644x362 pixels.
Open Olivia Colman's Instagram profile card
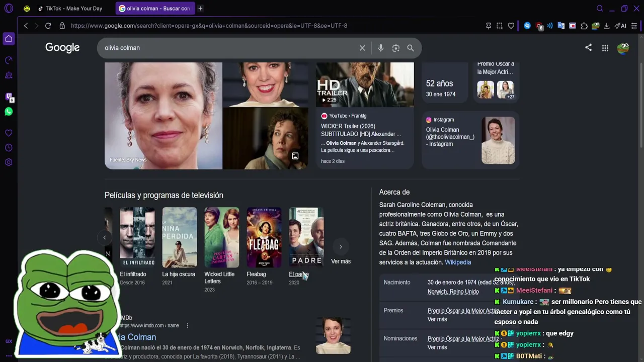click(x=470, y=140)
